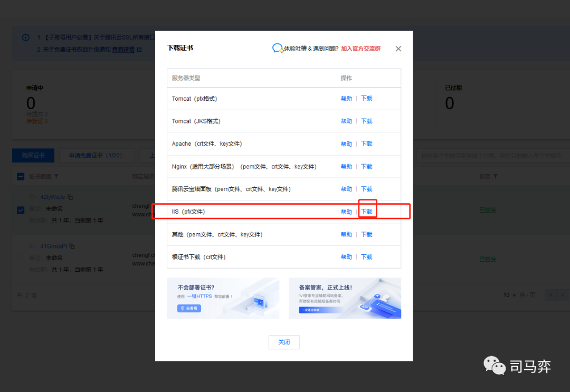570x392 pixels.
Task: Download the 根证书下载 (crt文件)
Action: pyautogui.click(x=366, y=257)
